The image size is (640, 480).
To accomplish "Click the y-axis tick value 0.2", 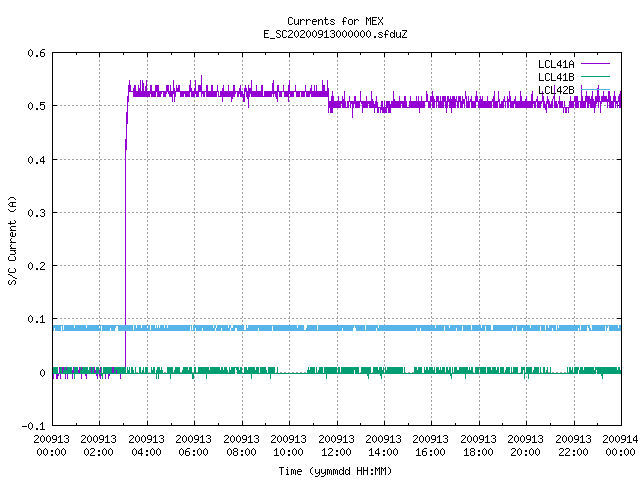I will coord(36,266).
